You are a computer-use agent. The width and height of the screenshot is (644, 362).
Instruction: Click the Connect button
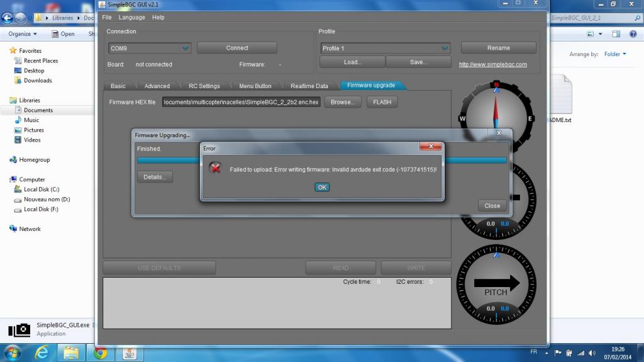[x=237, y=48]
